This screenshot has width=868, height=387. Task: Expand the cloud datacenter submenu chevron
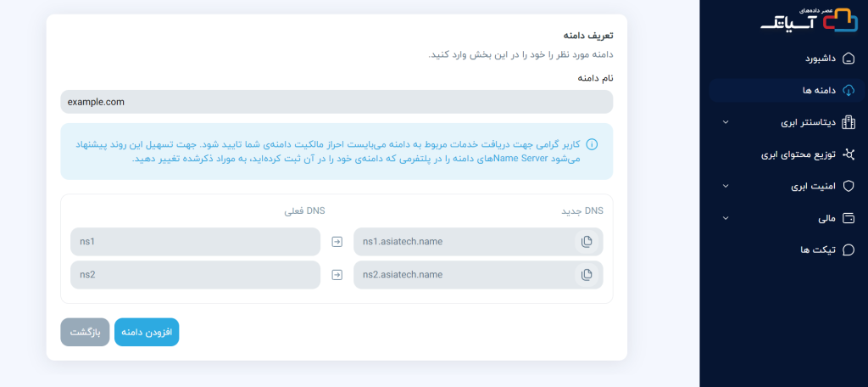[725, 122]
